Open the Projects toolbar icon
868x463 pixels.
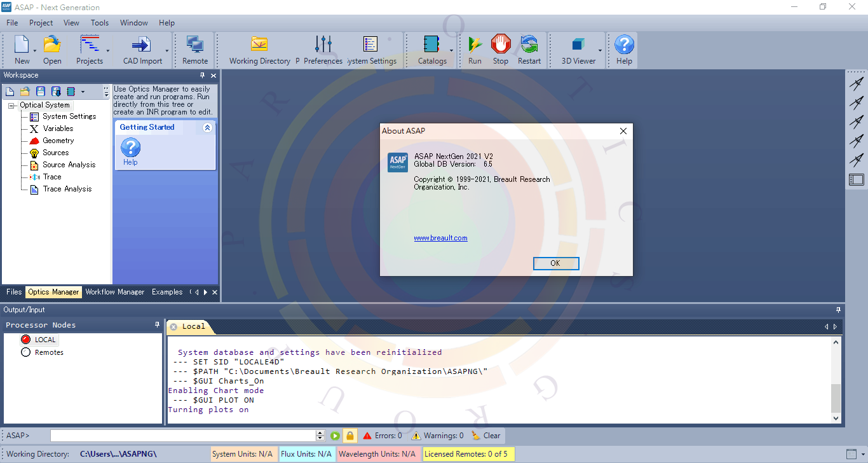pos(90,45)
